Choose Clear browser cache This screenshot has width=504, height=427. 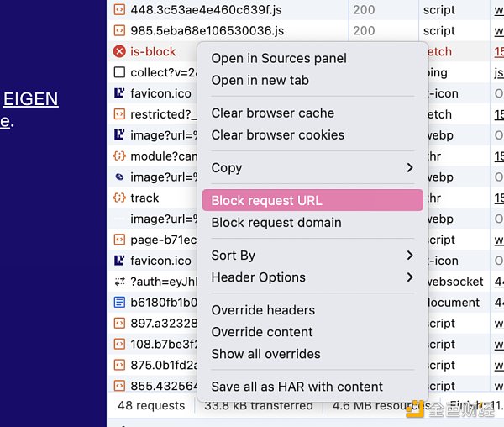pyautogui.click(x=272, y=113)
